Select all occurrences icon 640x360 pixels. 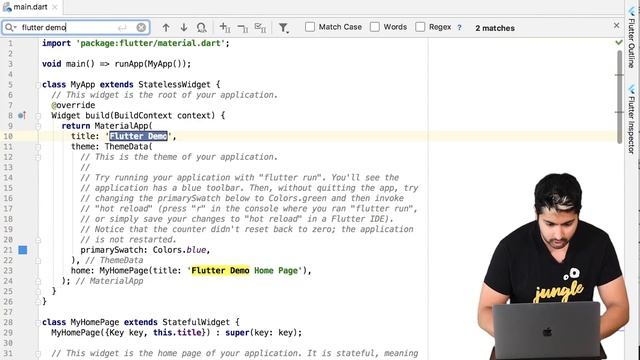[260, 27]
